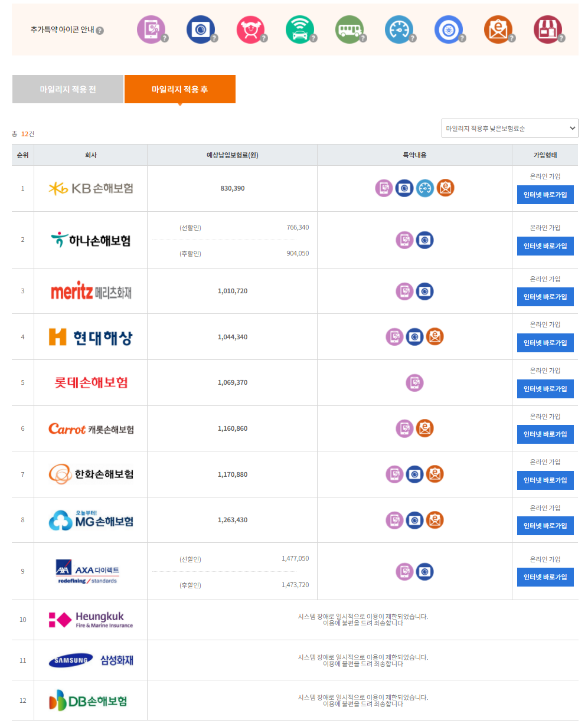This screenshot has width=588, height=727.
Task: Click the blackbox camera icon in the 메리츠화재 row
Action: (425, 291)
